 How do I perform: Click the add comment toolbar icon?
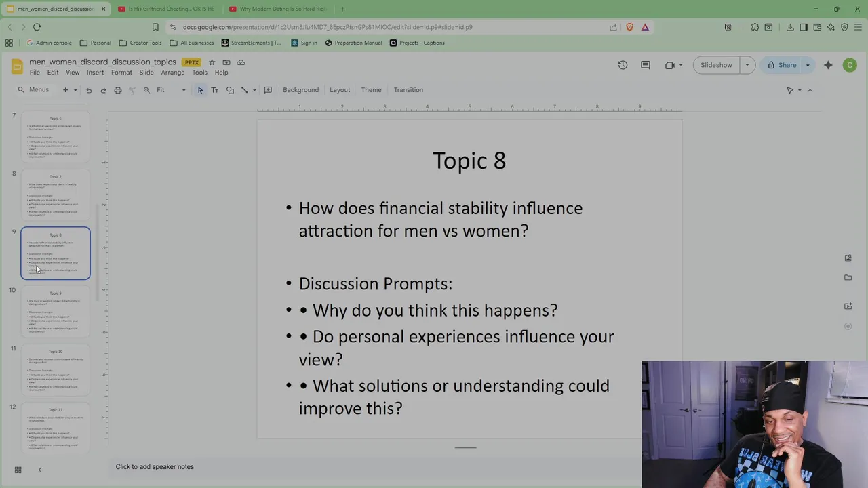268,90
